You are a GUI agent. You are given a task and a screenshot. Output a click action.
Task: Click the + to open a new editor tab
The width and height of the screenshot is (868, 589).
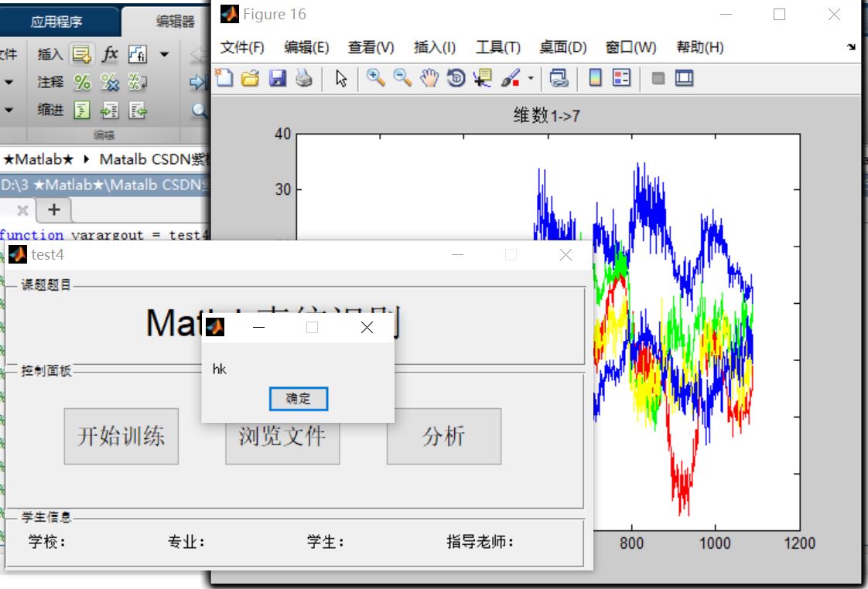[53, 209]
